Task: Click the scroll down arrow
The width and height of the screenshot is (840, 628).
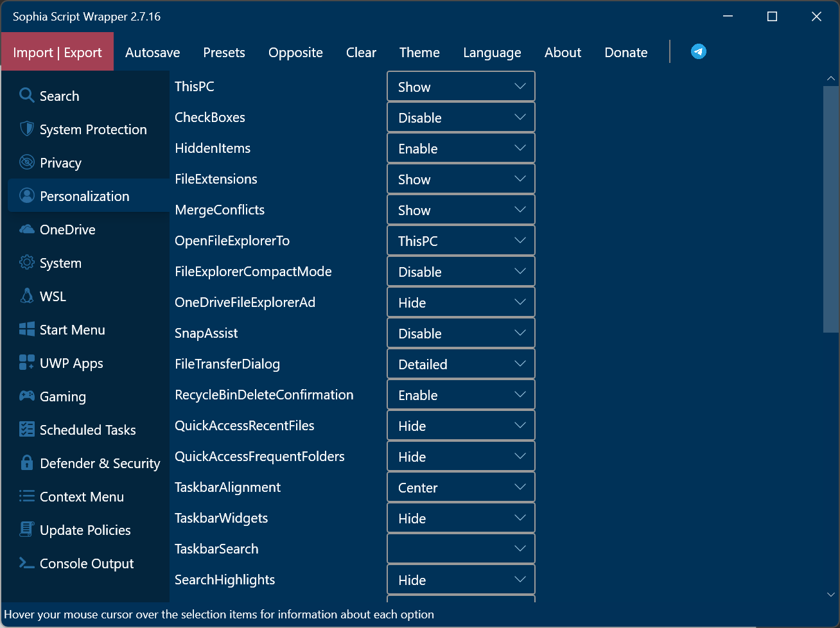Action: 830,595
